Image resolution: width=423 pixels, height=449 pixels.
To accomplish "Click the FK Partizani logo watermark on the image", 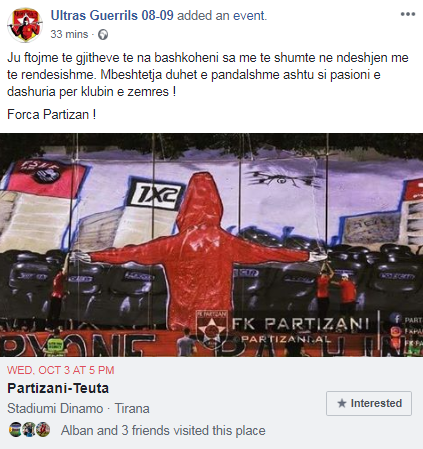I will coord(212,329).
